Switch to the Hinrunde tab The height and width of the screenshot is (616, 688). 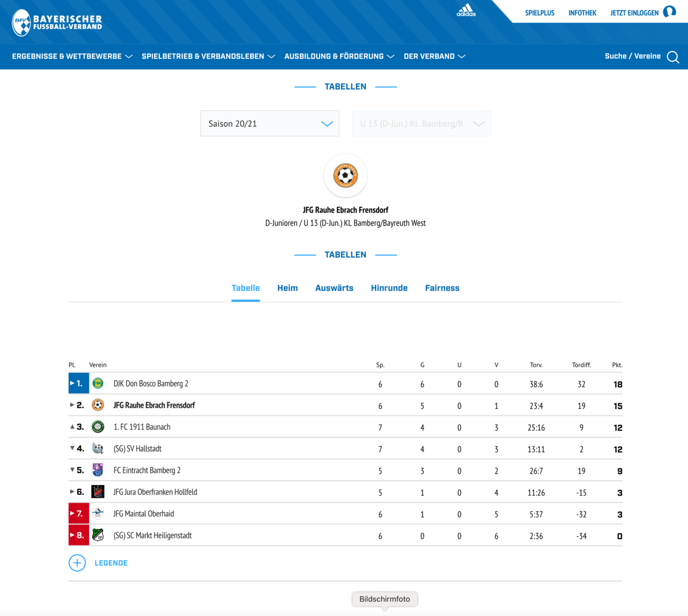(389, 288)
